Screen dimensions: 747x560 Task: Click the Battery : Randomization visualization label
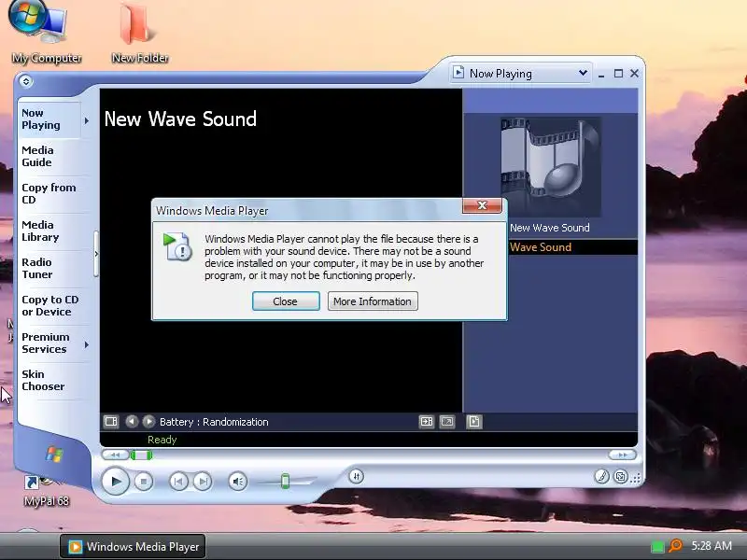pyautogui.click(x=214, y=422)
